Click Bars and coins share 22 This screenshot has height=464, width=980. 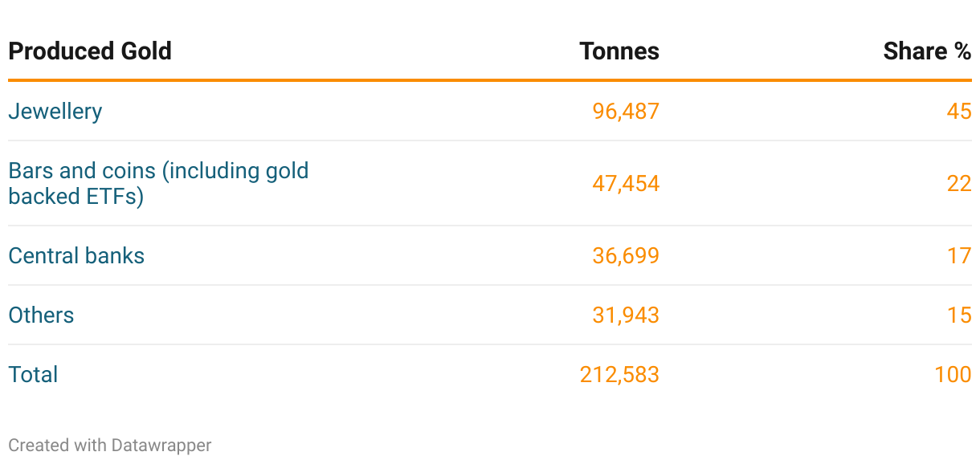click(959, 183)
